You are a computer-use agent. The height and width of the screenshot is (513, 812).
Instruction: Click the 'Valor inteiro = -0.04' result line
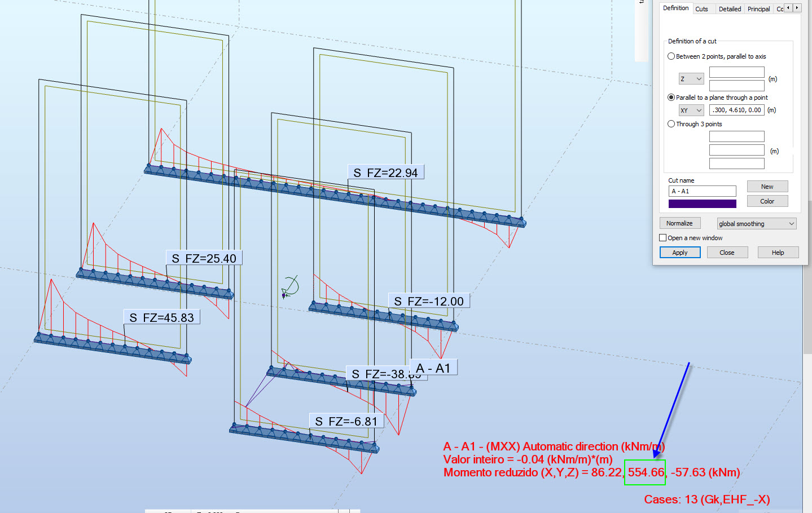pos(528,459)
